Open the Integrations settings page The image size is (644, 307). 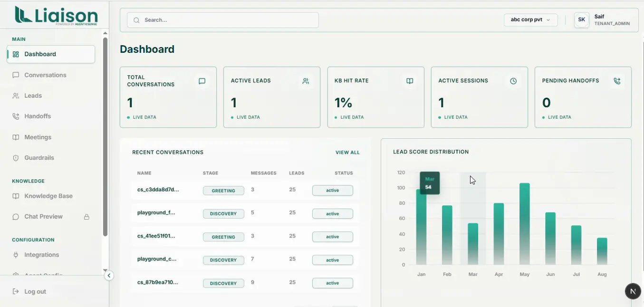(51, 255)
